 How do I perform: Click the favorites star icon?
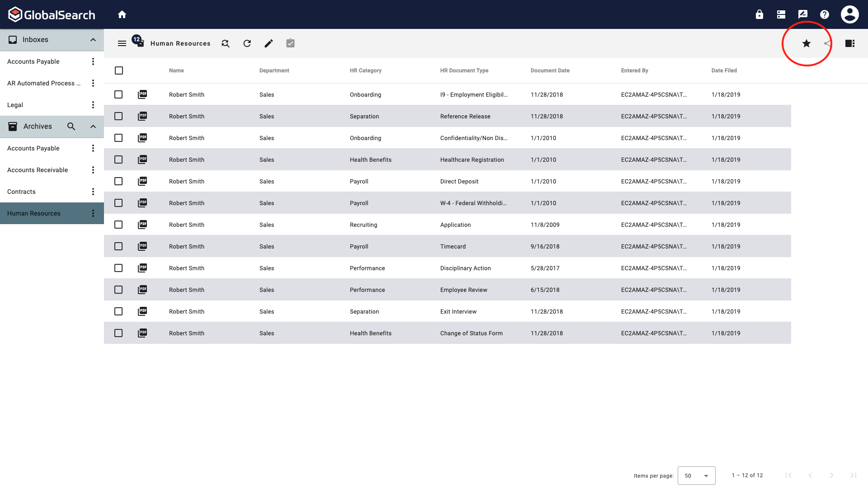806,43
